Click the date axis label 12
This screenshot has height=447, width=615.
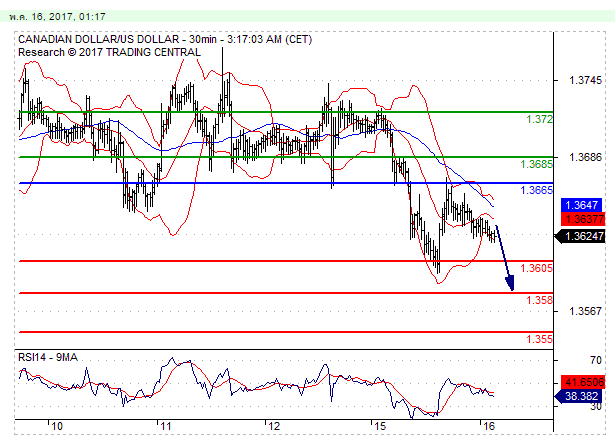[274, 426]
